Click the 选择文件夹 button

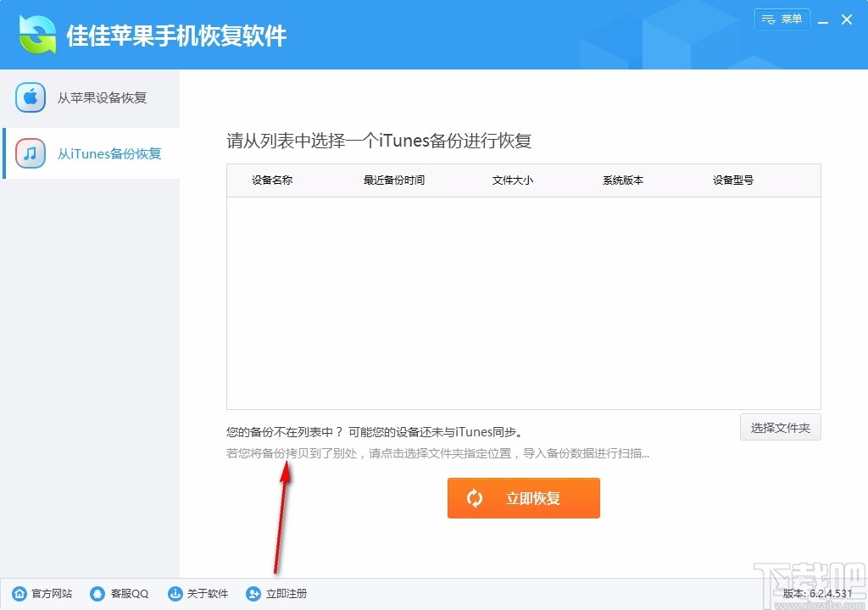(780, 428)
